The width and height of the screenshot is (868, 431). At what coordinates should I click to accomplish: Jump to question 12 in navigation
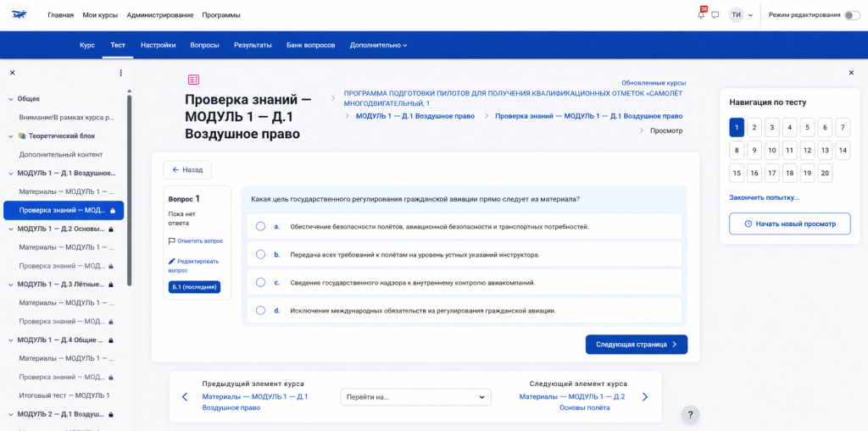(807, 150)
